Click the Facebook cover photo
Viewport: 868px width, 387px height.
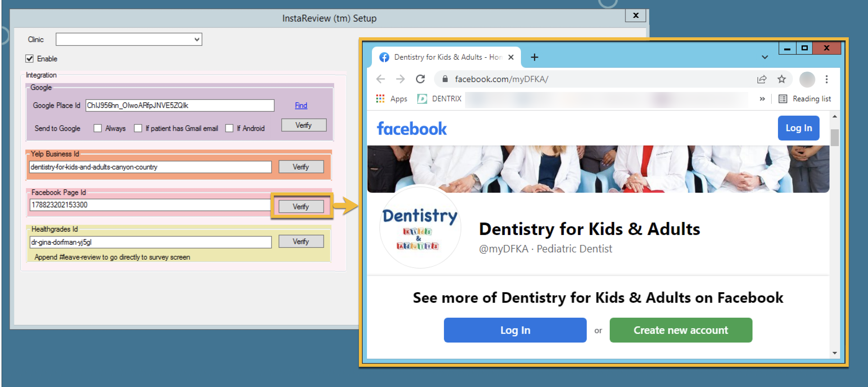coord(598,169)
